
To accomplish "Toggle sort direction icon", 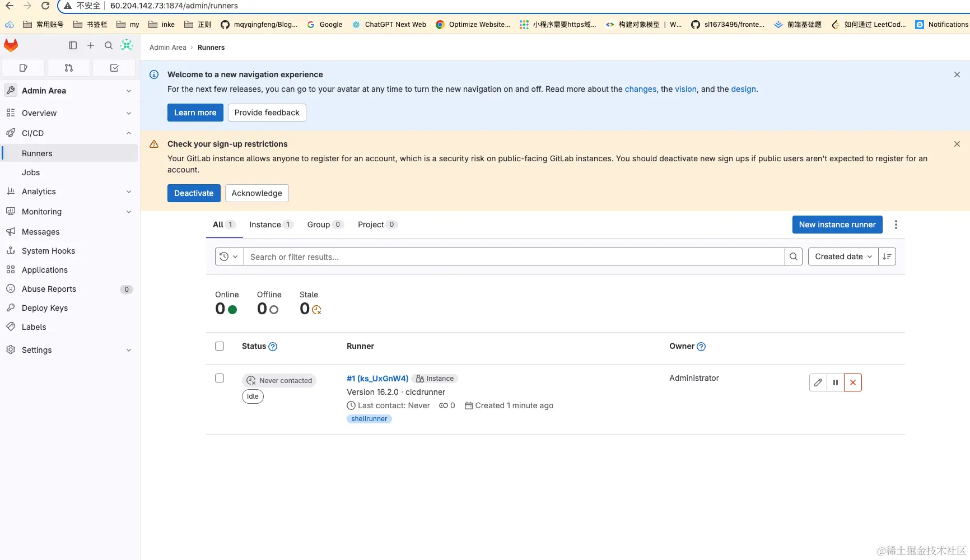I will 887,256.
